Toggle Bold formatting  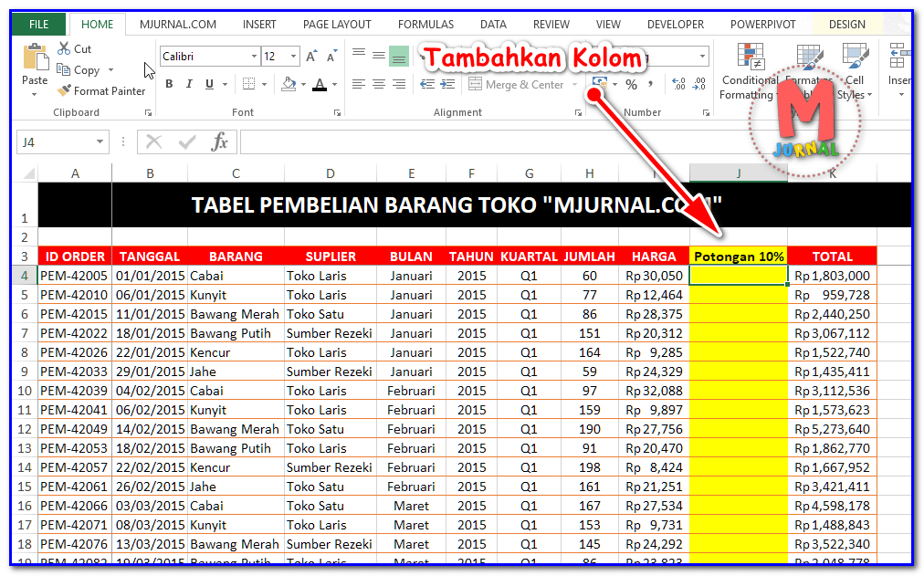pyautogui.click(x=169, y=84)
